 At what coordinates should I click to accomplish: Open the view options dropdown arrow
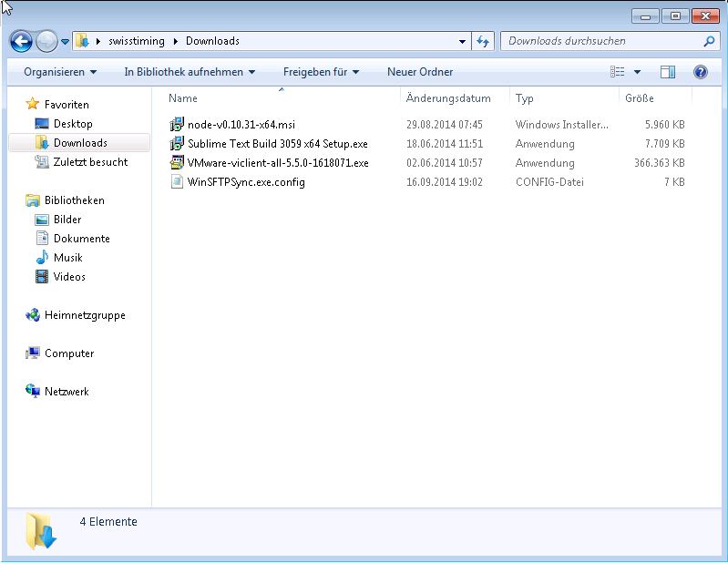pos(638,72)
